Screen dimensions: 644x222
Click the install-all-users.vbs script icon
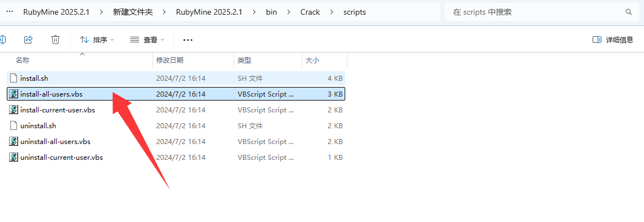coord(14,94)
